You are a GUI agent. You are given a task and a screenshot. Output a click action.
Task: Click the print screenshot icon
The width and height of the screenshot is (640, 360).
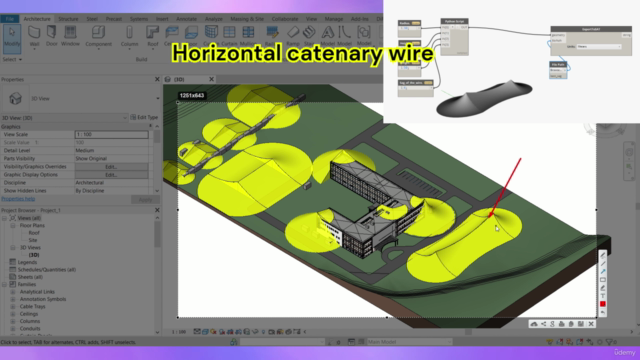coord(562,324)
